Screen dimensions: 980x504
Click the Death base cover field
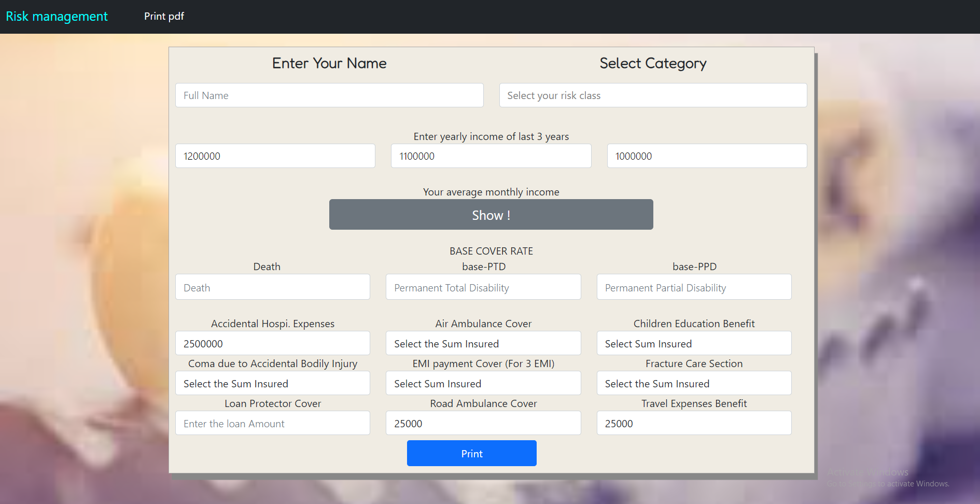pos(272,287)
